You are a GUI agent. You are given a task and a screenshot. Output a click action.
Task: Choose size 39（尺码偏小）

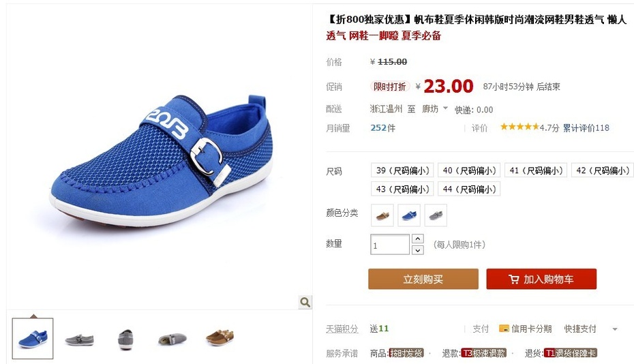pyautogui.click(x=402, y=170)
